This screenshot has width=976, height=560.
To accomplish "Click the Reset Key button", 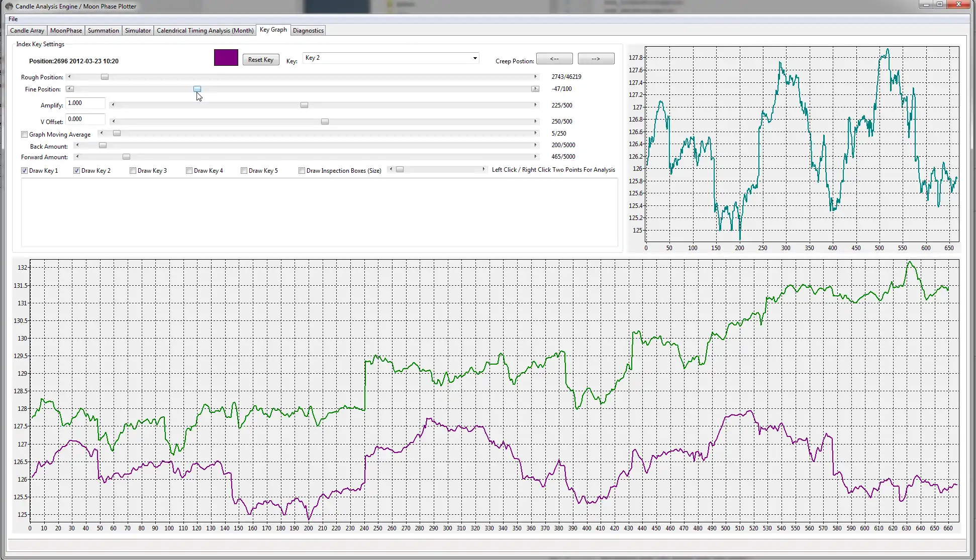I will tap(260, 59).
